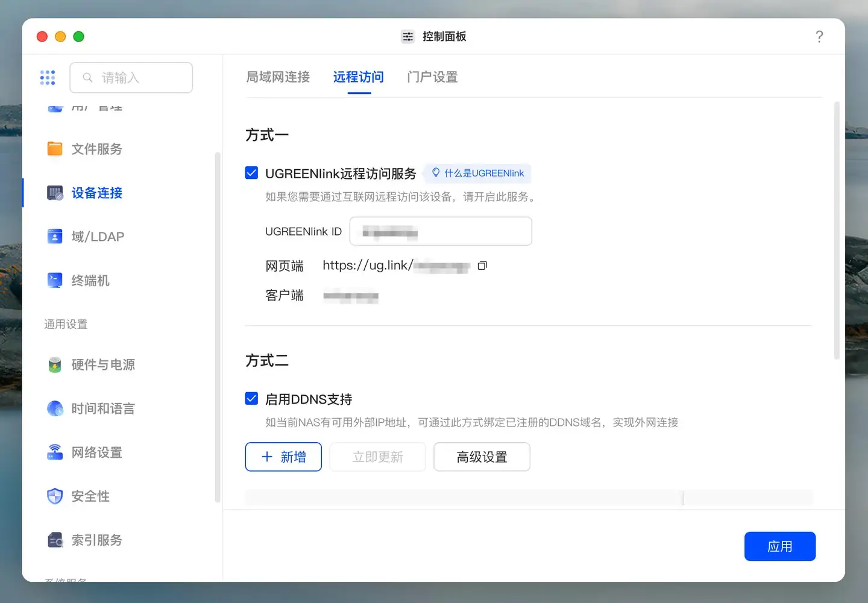The height and width of the screenshot is (603, 868).
Task: Click the 方式一 section heading
Action: (267, 135)
